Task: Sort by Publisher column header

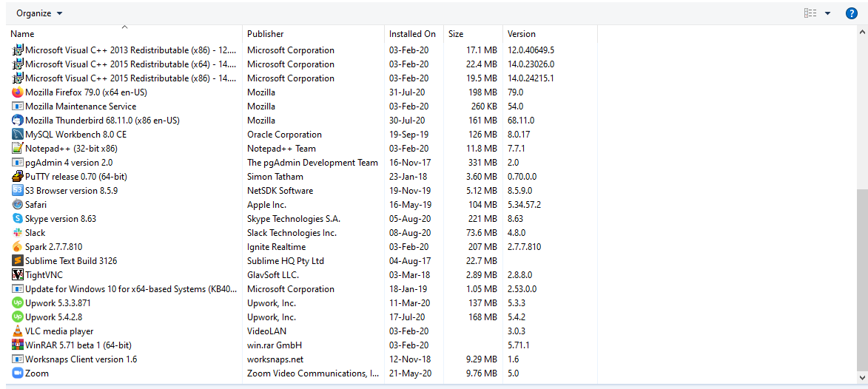Action: [x=265, y=34]
